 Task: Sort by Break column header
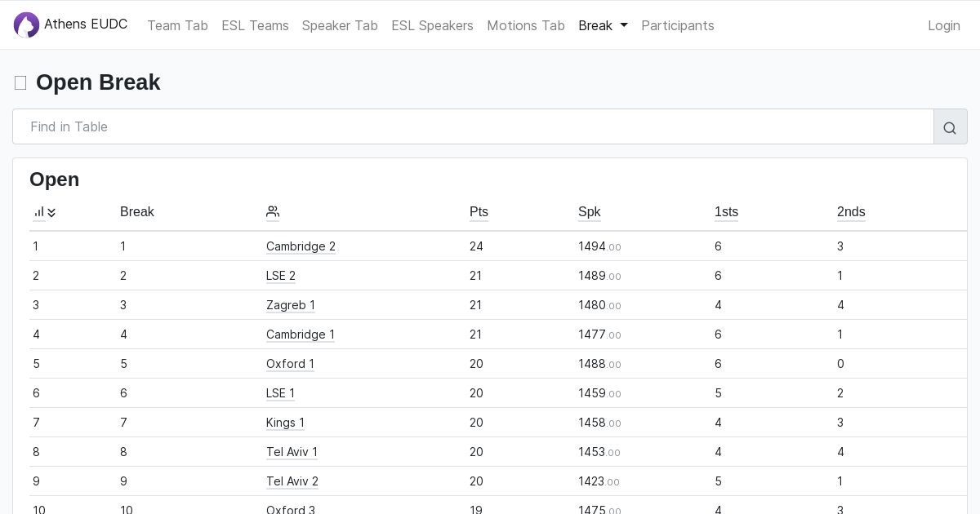[x=137, y=212]
